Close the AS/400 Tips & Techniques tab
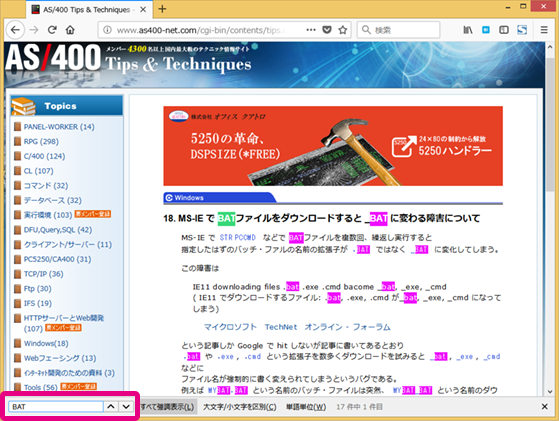This screenshot has width=559, height=421. (x=143, y=10)
